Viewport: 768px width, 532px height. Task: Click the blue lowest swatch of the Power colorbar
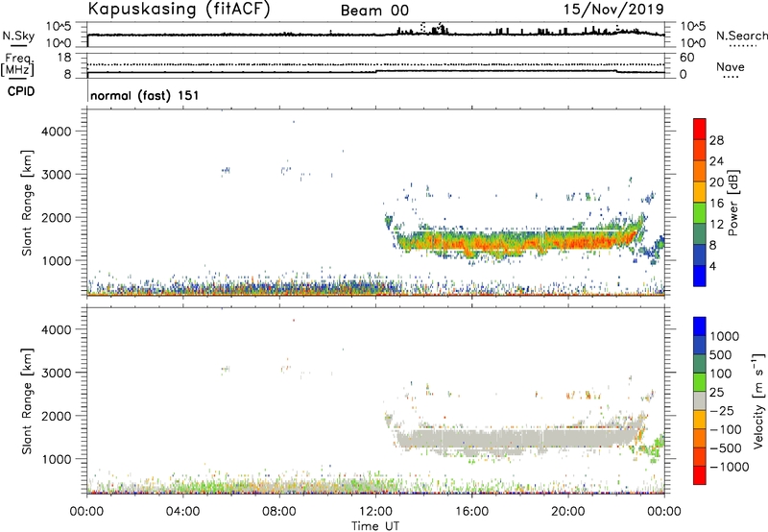point(700,276)
